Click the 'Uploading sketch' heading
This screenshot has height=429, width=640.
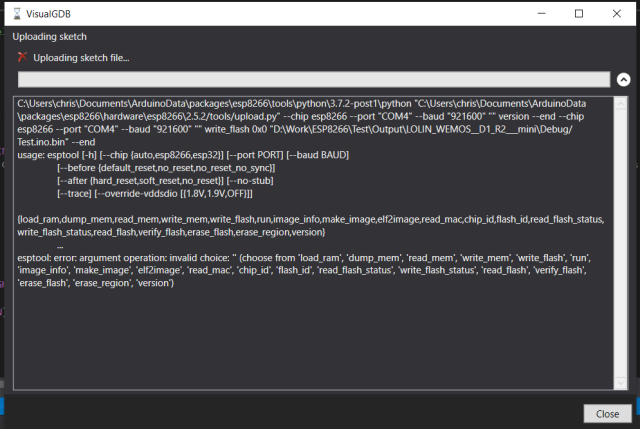(49, 37)
